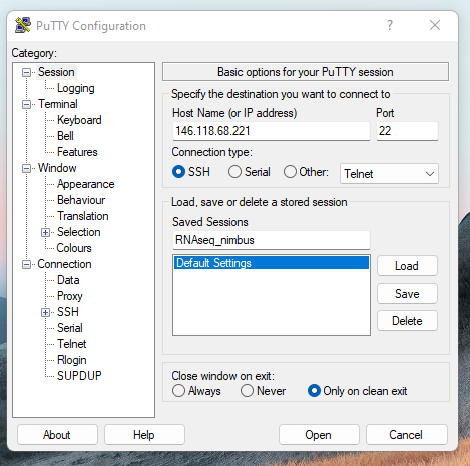Open the Logging settings category
470x466 pixels.
point(76,88)
